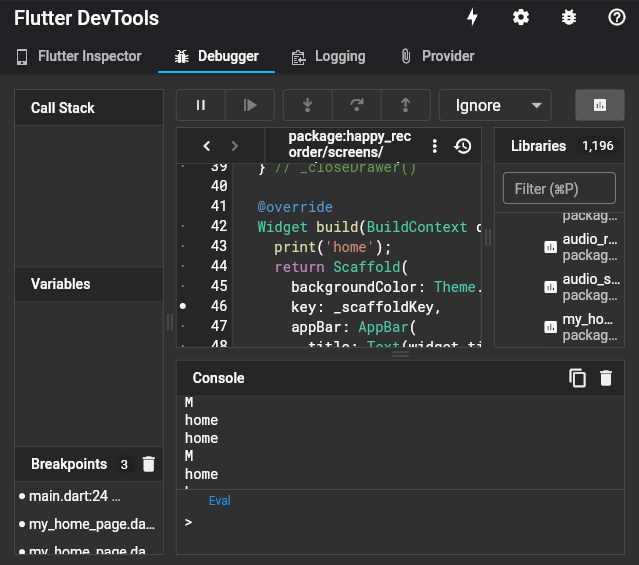The width and height of the screenshot is (639, 565).
Task: Open the Ignore exceptions dropdown
Action: click(495, 105)
